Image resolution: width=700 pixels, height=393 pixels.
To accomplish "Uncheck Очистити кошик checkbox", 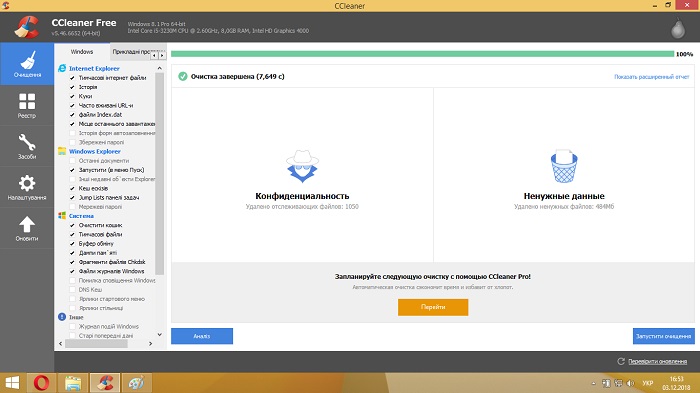I will click(x=72, y=225).
